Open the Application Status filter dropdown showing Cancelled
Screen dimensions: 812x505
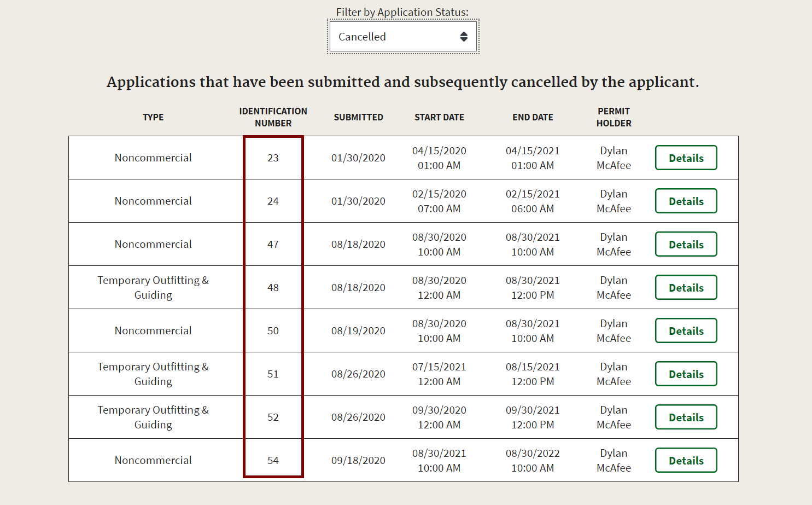click(403, 37)
